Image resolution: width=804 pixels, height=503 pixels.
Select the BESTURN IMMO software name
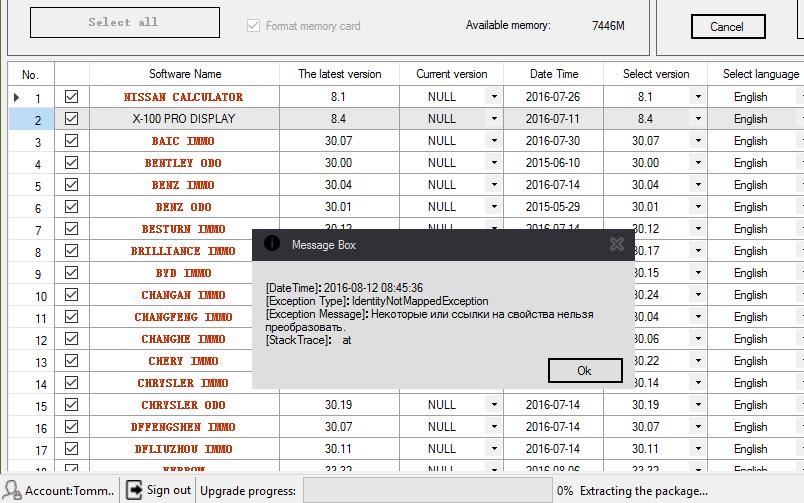pos(183,229)
